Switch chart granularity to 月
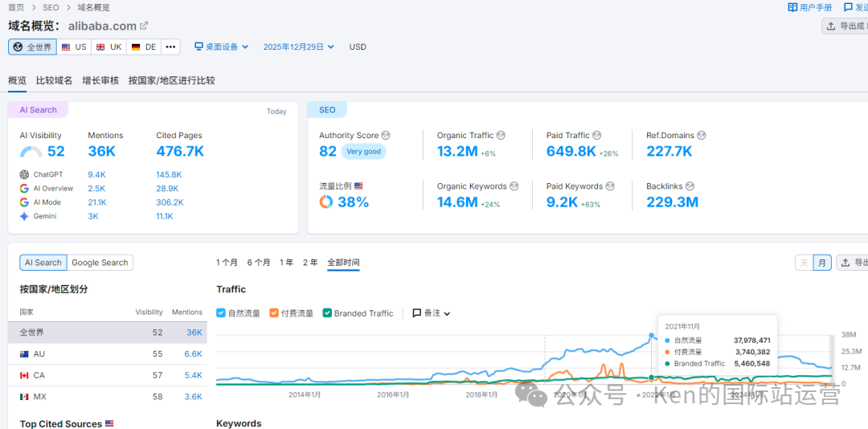 [822, 263]
